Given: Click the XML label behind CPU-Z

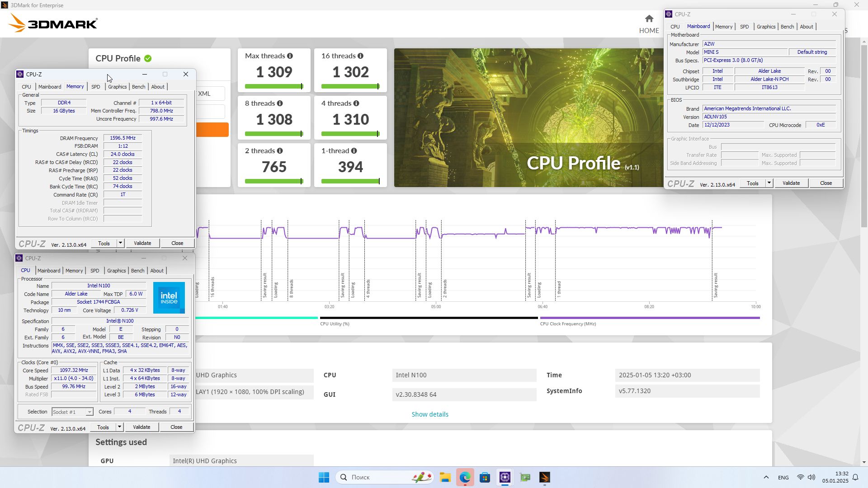Looking at the screenshot, I should [x=204, y=94].
